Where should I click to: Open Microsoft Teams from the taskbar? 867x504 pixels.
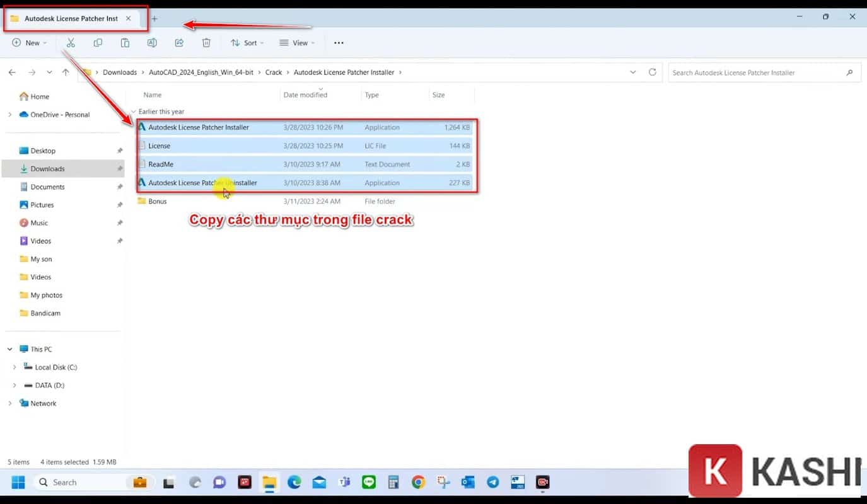coord(344,482)
